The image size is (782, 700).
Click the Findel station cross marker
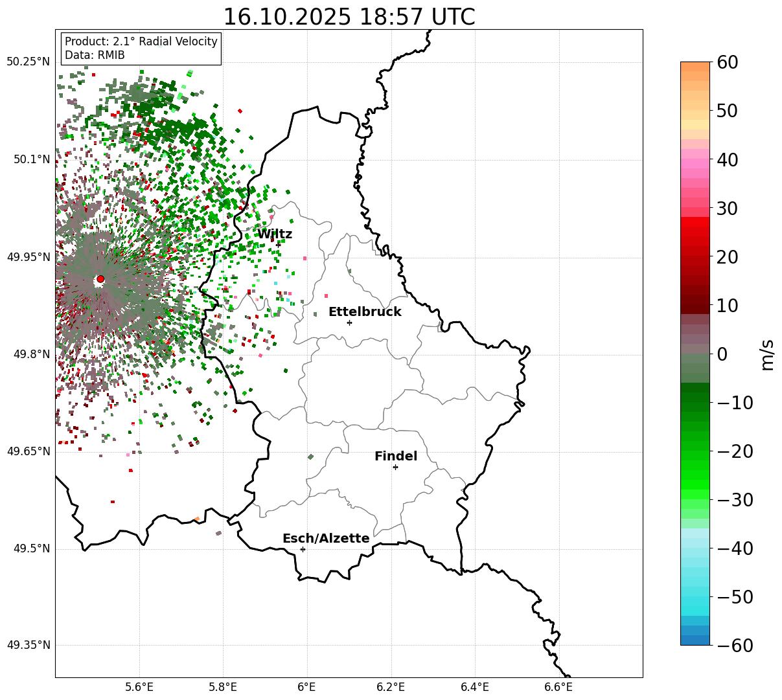[x=395, y=467]
